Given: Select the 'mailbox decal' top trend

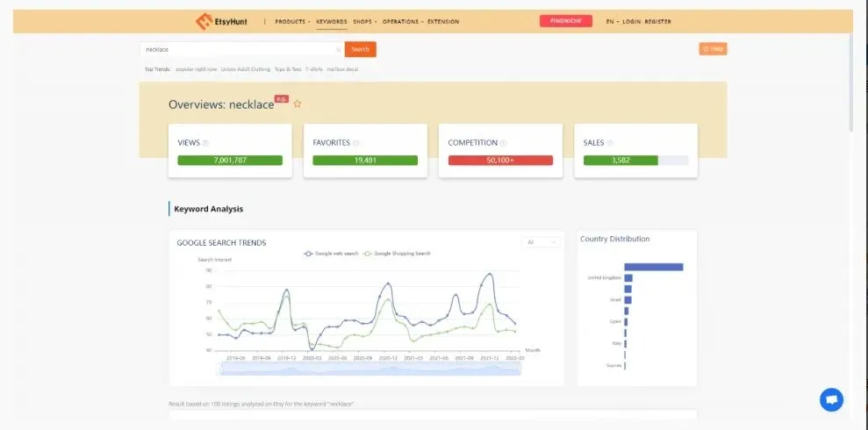Looking at the screenshot, I should (x=342, y=69).
